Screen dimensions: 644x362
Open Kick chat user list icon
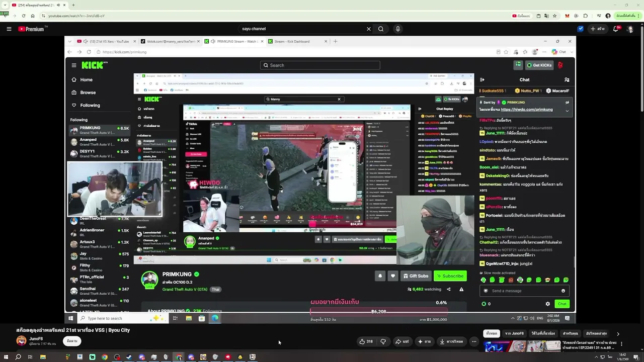pyautogui.click(x=567, y=79)
